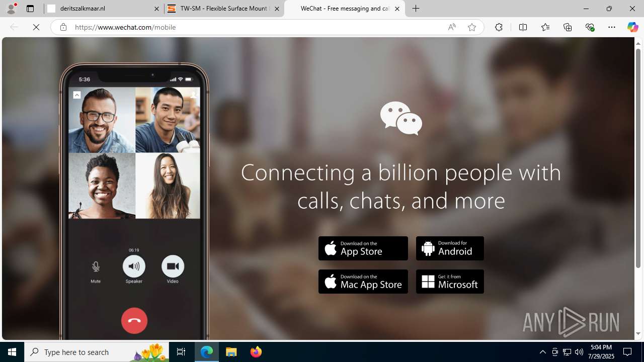Close the deritszalkmaar.nl tab
The image size is (644, 362).
pyautogui.click(x=156, y=9)
